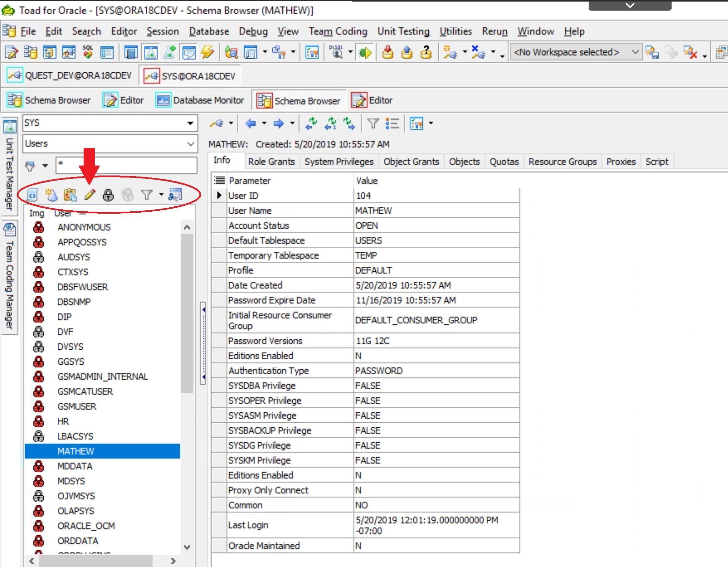The image size is (728, 567).
Task: Click the new connection icon in the main toolbar
Action: point(450,52)
